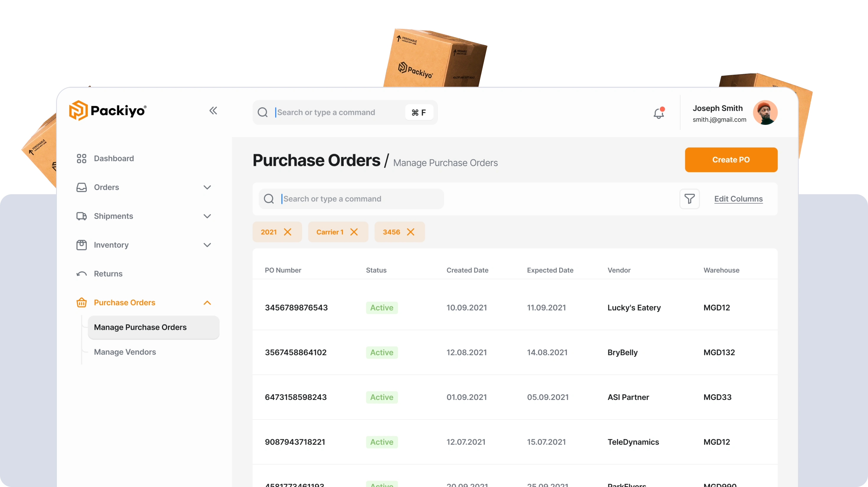Click Active status for BryBelly row
The image size is (868, 487).
tap(381, 352)
